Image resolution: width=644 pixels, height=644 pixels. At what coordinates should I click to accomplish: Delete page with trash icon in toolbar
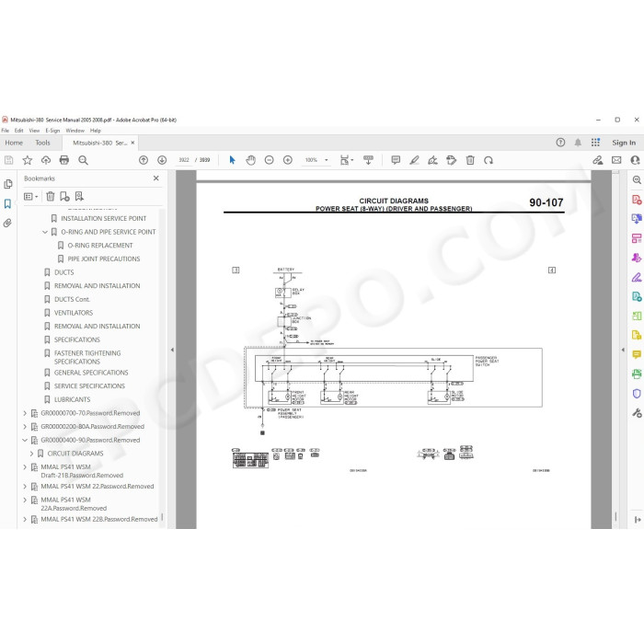click(470, 160)
